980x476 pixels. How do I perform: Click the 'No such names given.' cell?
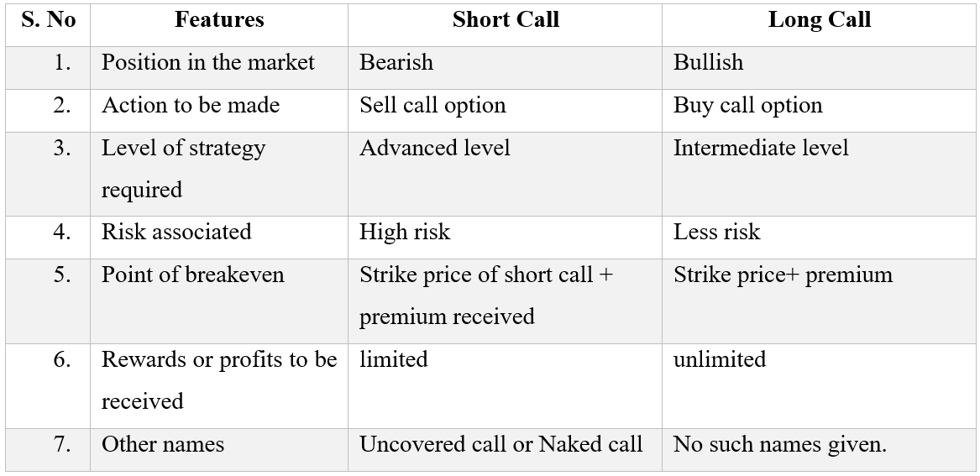tap(780, 445)
